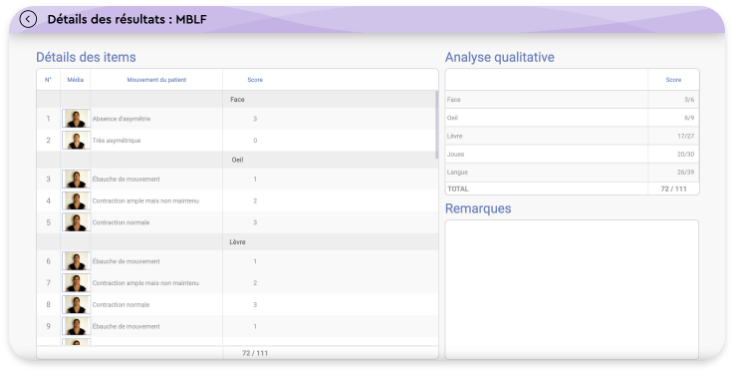Click the score 2 for item 4

click(255, 201)
